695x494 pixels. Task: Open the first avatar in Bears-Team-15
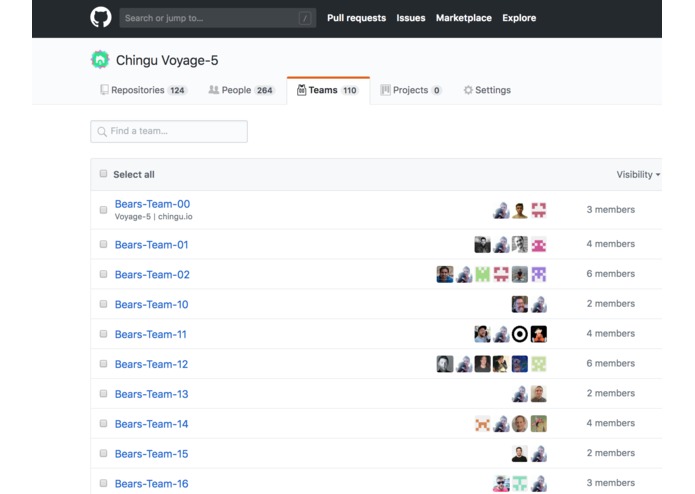519,454
